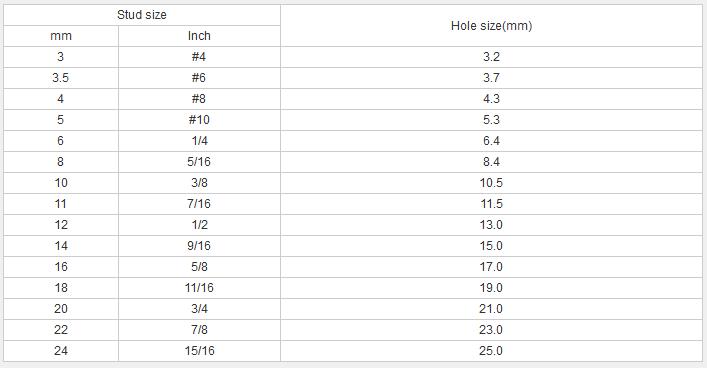Select the Hole size(mm) column header
The width and height of the screenshot is (707, 368).
[x=491, y=26]
